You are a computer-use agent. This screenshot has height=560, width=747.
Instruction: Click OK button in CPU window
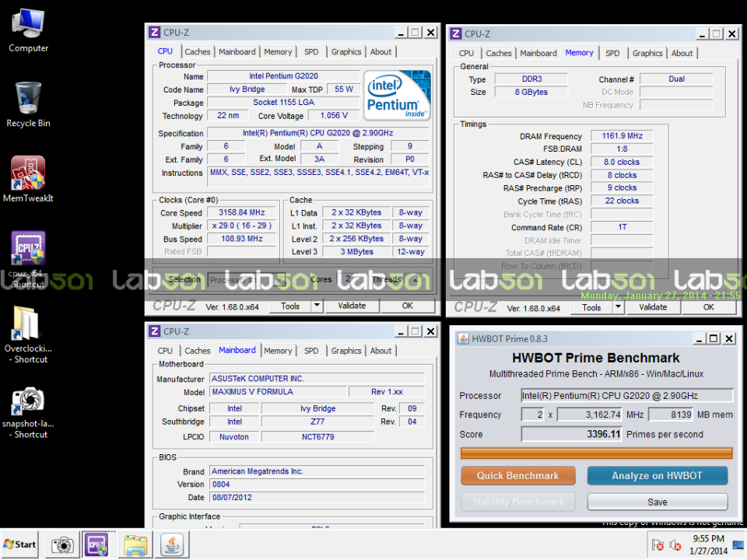(x=407, y=306)
